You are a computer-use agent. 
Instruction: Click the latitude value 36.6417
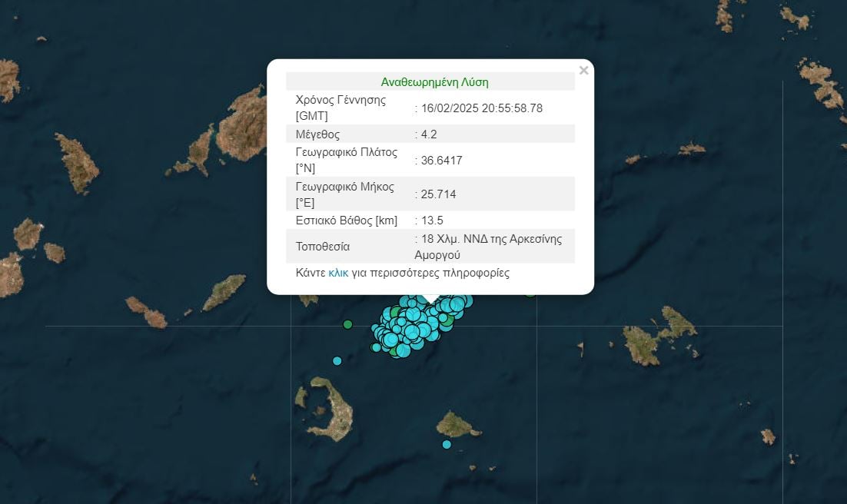coord(440,161)
